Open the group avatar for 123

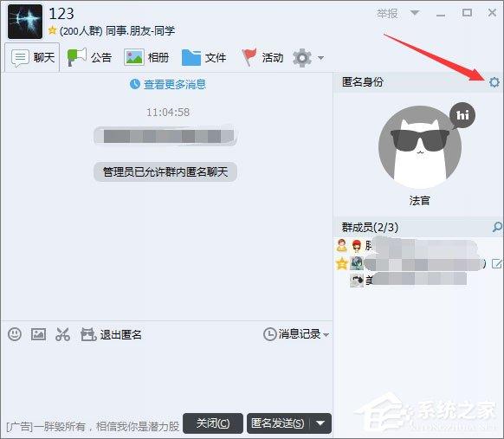[x=25, y=22]
